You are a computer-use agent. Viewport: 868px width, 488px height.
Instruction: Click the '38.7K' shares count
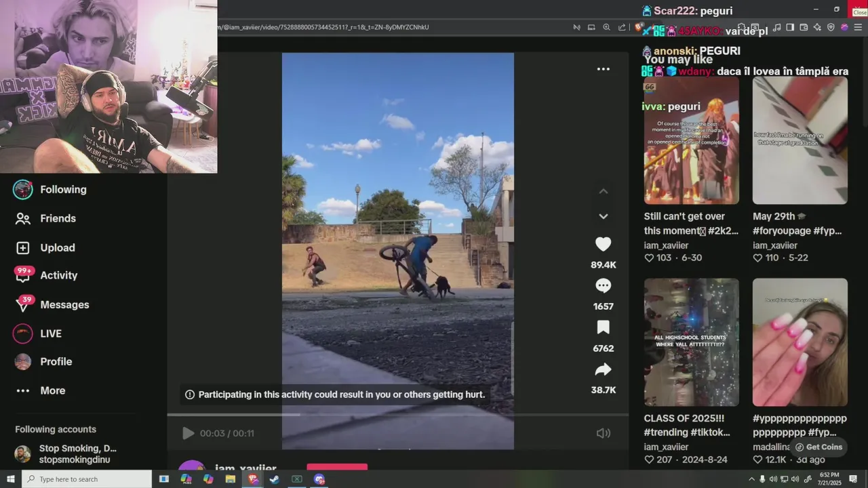(x=603, y=390)
